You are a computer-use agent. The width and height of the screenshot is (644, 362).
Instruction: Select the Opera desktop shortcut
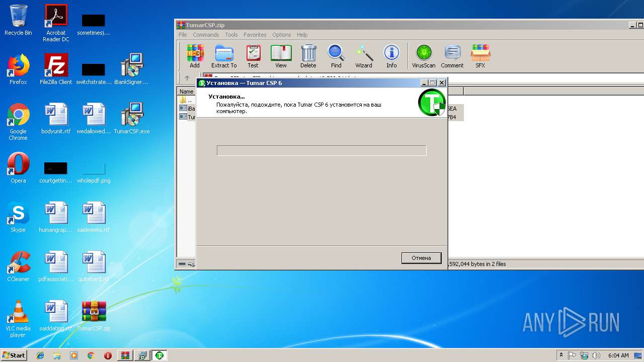[18, 168]
